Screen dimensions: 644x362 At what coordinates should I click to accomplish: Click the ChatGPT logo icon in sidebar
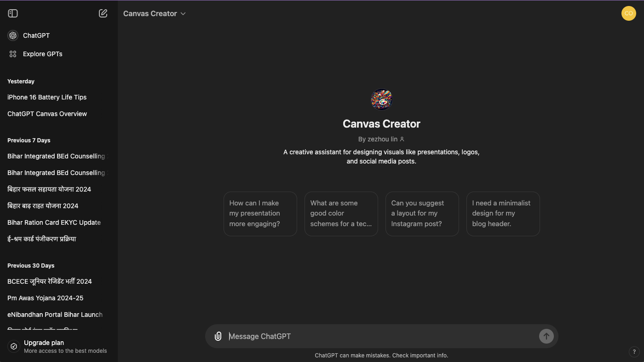point(13,35)
